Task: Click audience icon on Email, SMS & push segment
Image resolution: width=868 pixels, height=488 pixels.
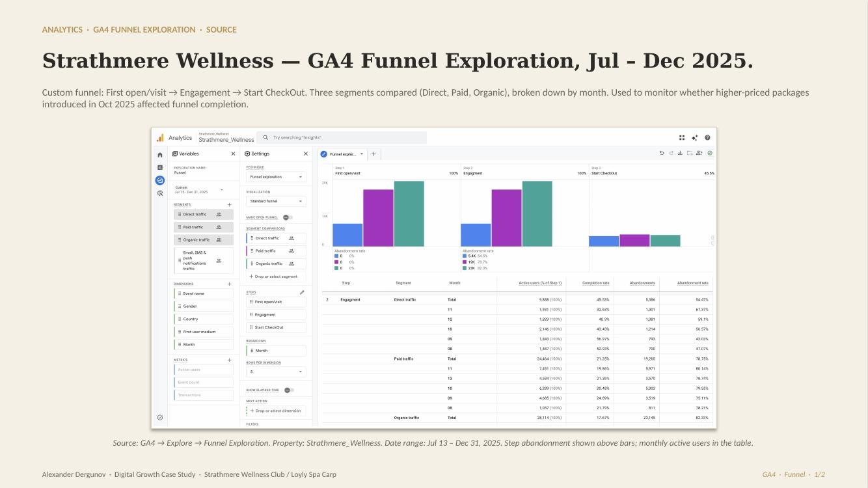Action: coord(219,261)
